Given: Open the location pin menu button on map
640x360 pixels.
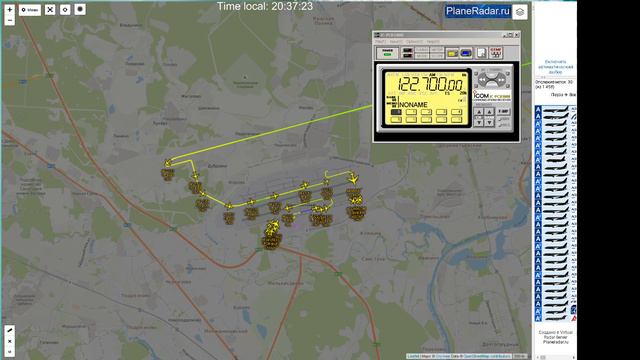Looking at the screenshot, I should point(30,10).
